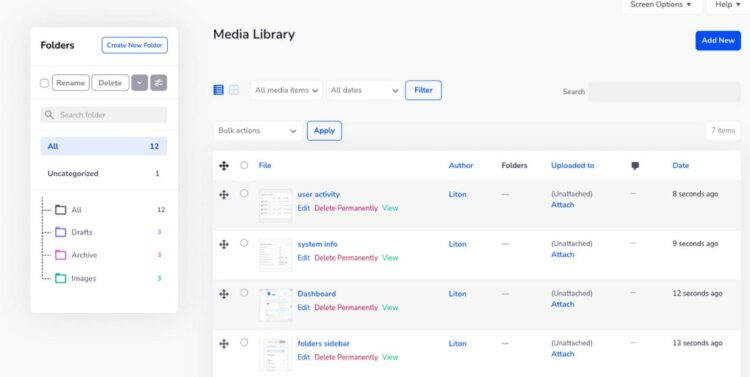Expand the Bulk actions dropdown
This screenshot has height=377, width=750.
tap(258, 131)
